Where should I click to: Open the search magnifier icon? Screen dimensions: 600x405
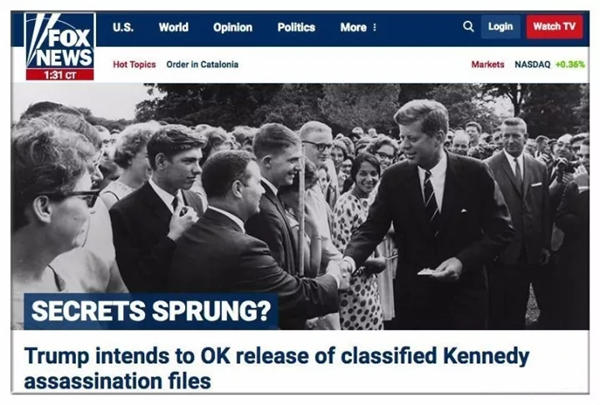(468, 26)
